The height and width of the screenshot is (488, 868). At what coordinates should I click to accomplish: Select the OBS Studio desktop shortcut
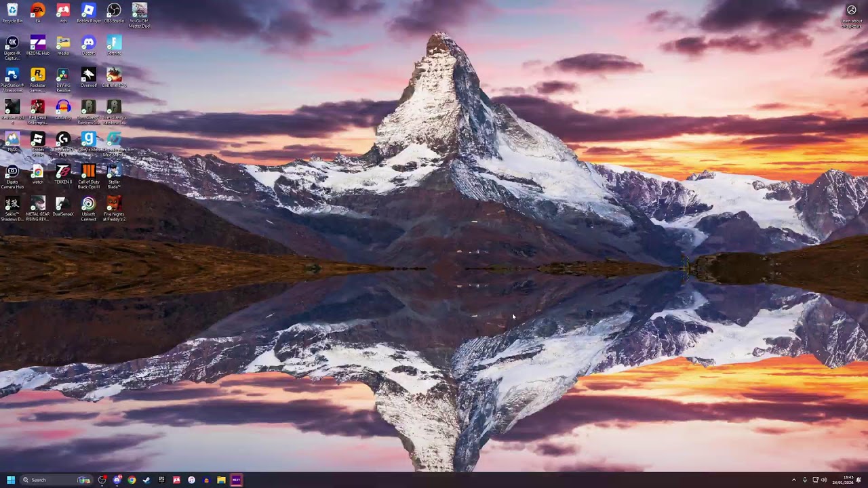click(x=114, y=13)
